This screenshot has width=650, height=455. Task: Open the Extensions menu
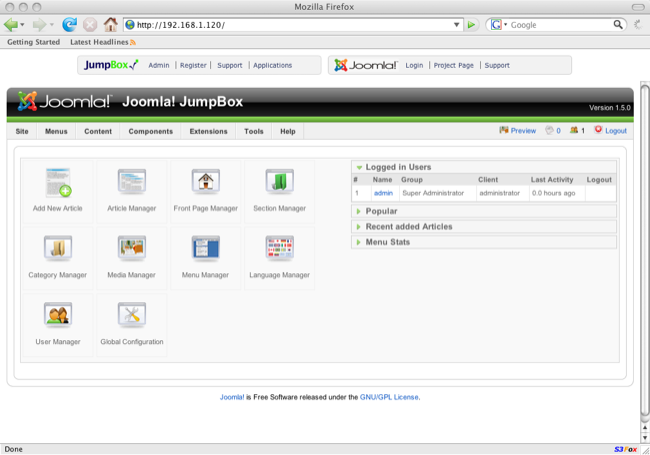209,131
